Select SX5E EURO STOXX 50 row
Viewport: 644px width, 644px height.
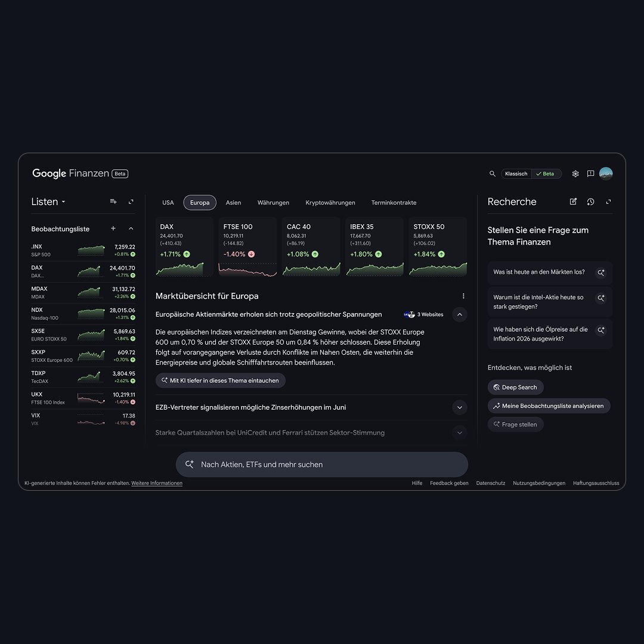coord(83,335)
